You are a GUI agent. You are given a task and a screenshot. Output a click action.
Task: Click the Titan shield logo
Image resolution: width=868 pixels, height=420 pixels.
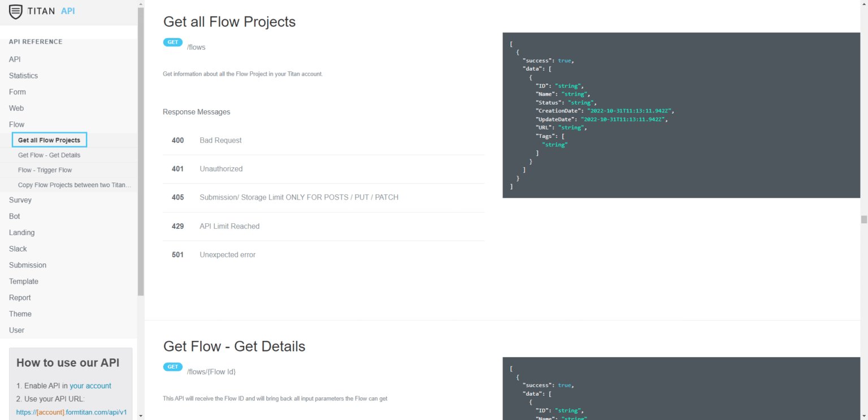pyautogui.click(x=16, y=11)
